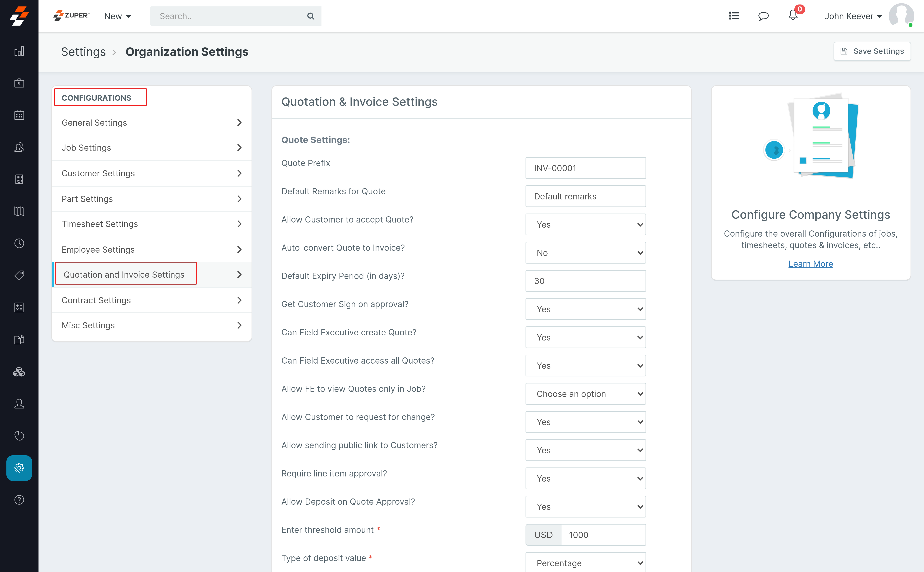Expand Type of deposit value dropdown
The height and width of the screenshot is (572, 924).
tap(585, 563)
